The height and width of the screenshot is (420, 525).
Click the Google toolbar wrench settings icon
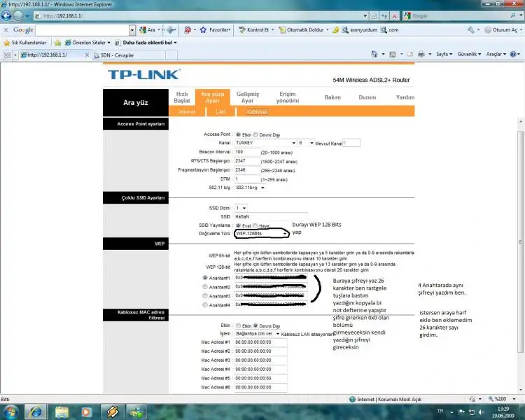click(x=471, y=30)
